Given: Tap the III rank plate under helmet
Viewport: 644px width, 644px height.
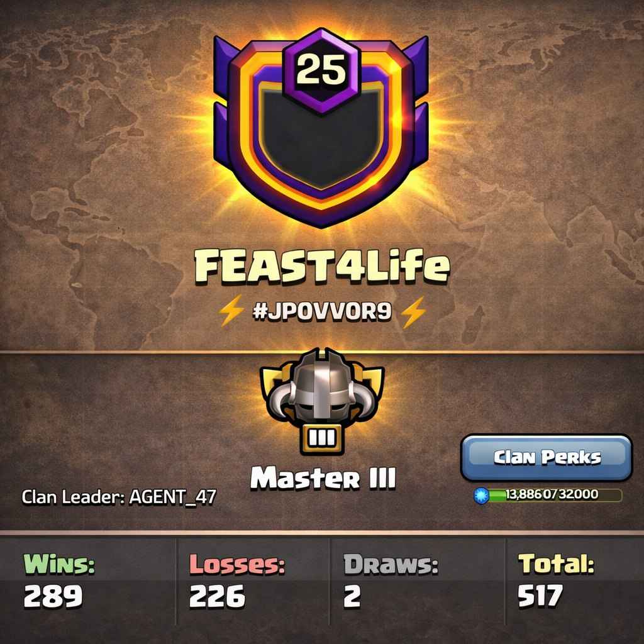Looking at the screenshot, I should point(321,439).
